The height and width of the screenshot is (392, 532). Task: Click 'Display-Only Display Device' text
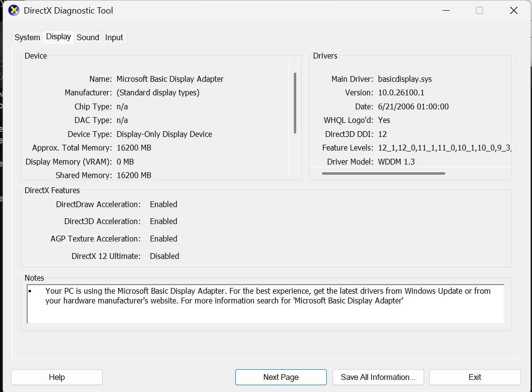pyautogui.click(x=164, y=134)
